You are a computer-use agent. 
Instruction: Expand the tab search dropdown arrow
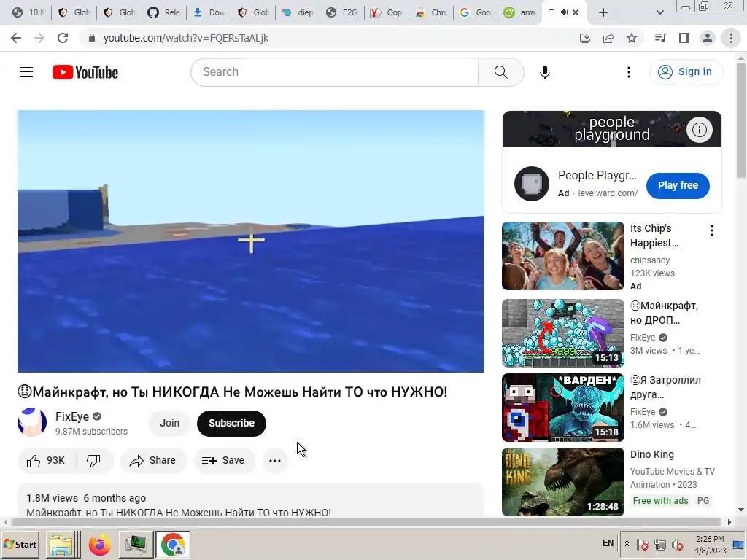click(659, 12)
